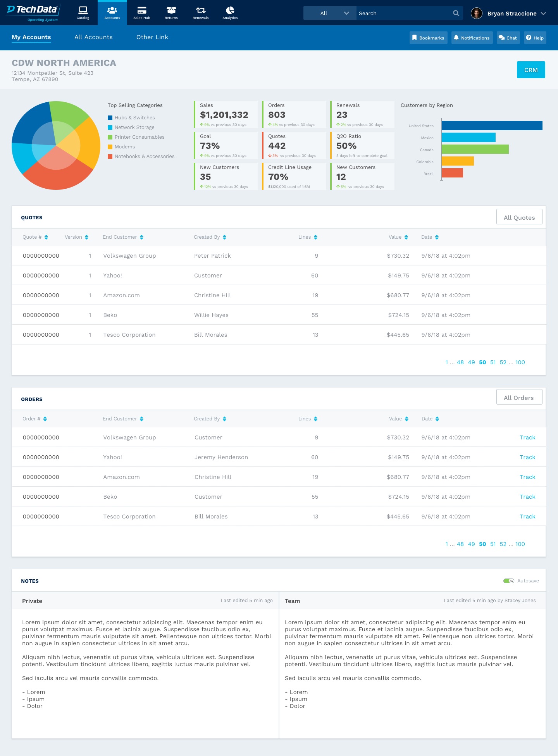Sort quotes by Lines arrows
This screenshot has height=756, width=558.
pos(315,237)
